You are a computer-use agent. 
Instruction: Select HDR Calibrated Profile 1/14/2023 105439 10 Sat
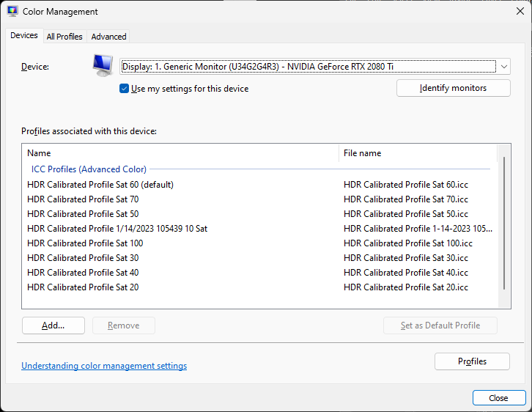coord(117,229)
